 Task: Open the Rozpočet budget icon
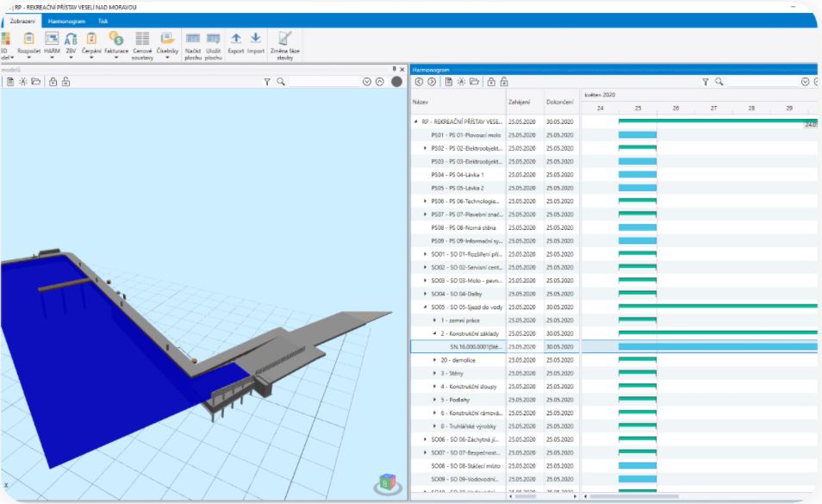(x=28, y=38)
